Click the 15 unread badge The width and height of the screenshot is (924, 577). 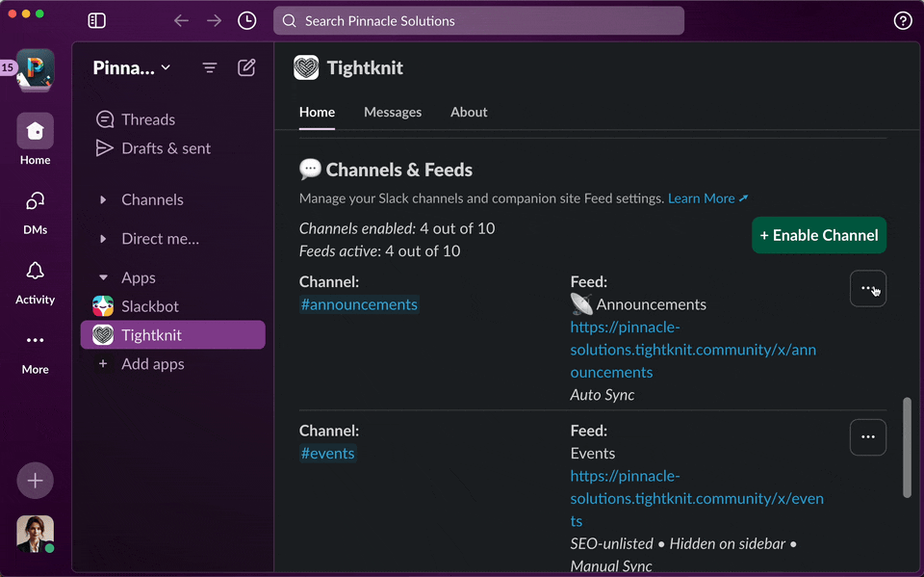point(8,67)
